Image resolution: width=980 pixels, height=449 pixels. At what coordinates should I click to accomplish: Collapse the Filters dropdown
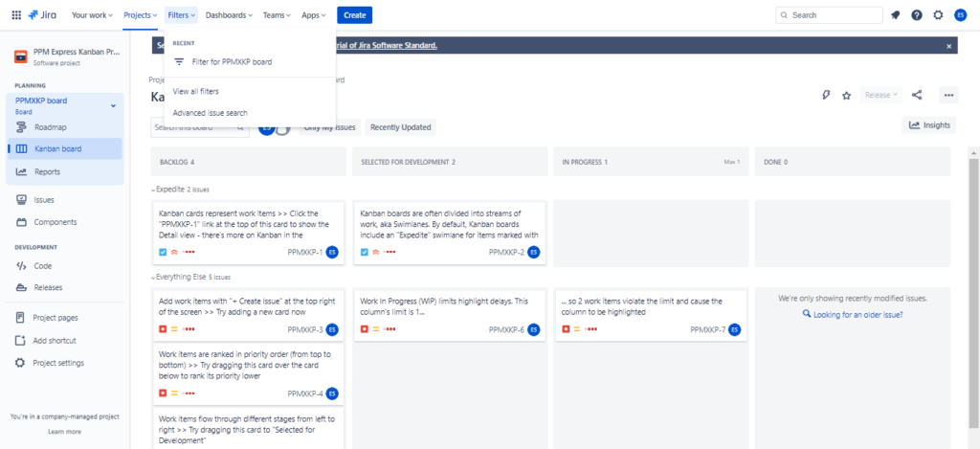coord(182,15)
